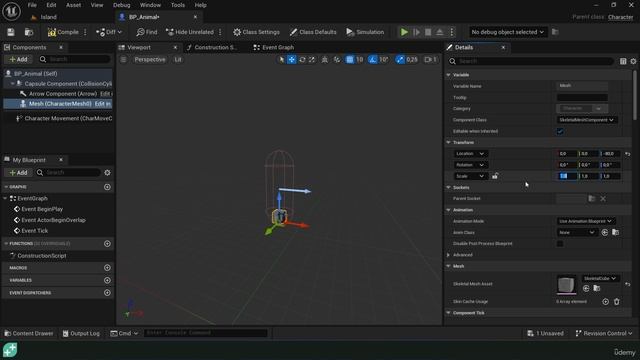Add Skin Cache Usage array element
The image size is (640, 360).
pyautogui.click(x=605, y=302)
